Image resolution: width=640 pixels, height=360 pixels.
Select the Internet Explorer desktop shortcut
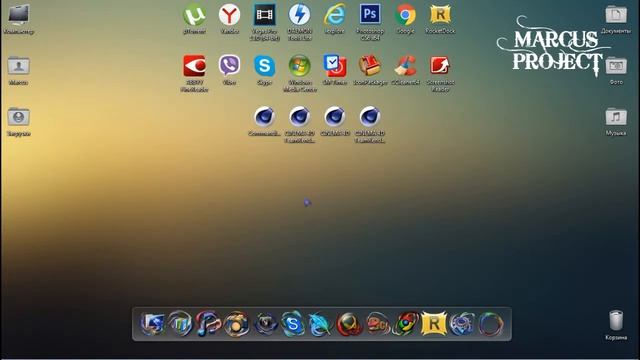click(x=335, y=16)
